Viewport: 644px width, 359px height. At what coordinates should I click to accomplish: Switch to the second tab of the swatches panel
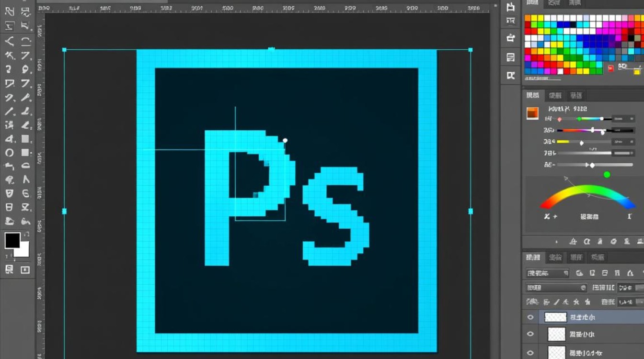point(554,3)
